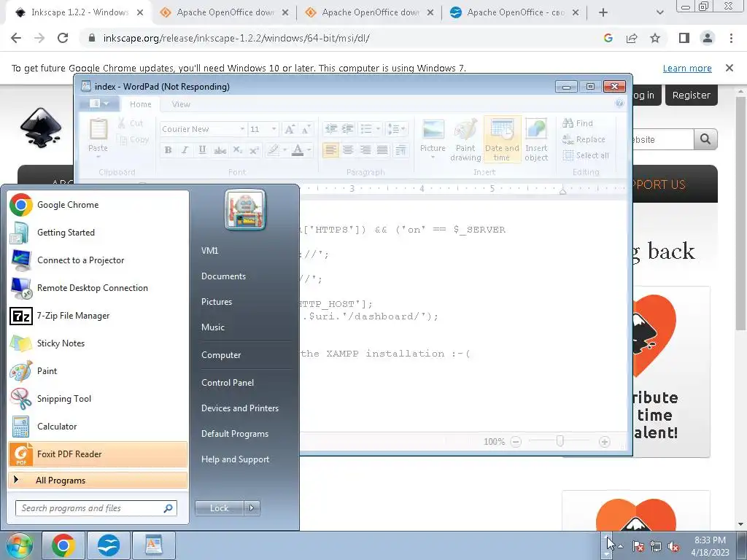Launch Paint from Start menu

(98, 371)
